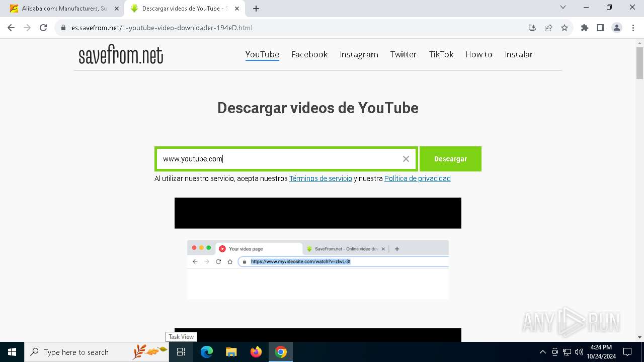
Task: Close the Descargar videos de YouTube tab
Action: pyautogui.click(x=237, y=9)
